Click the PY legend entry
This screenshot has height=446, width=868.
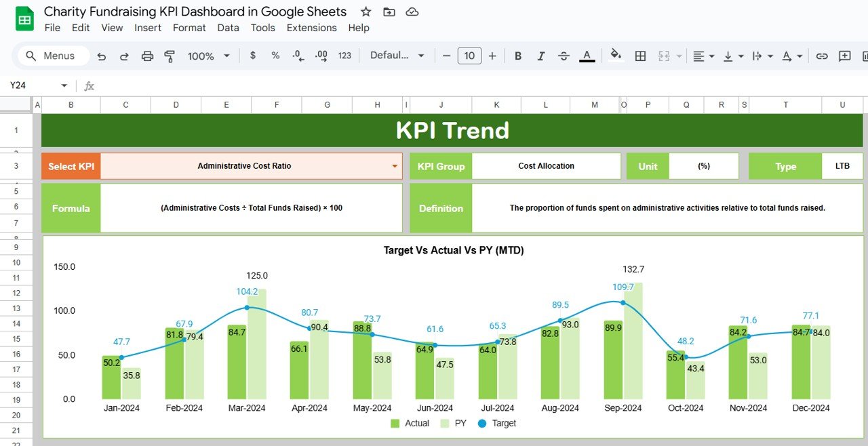click(453, 423)
